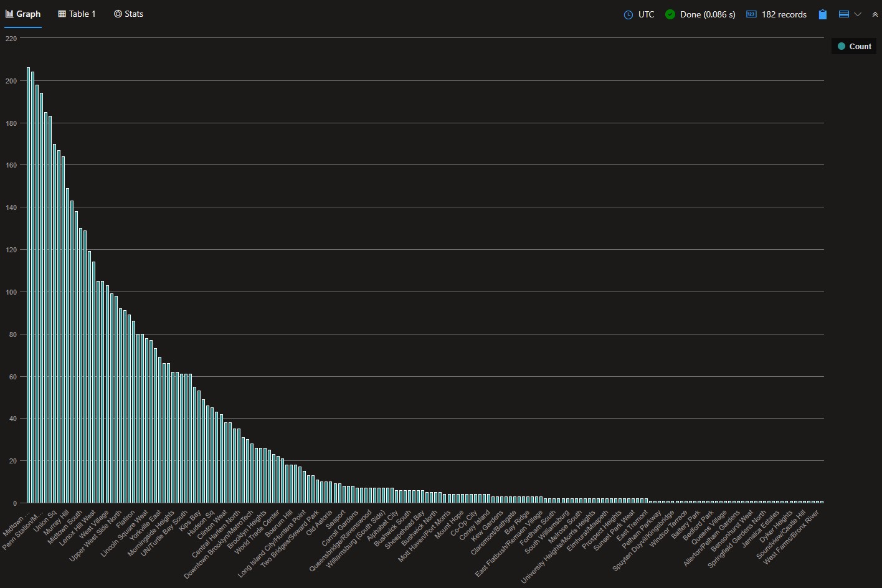882x588 pixels.
Task: Click the teal Count legend color dot
Action: coord(842,46)
